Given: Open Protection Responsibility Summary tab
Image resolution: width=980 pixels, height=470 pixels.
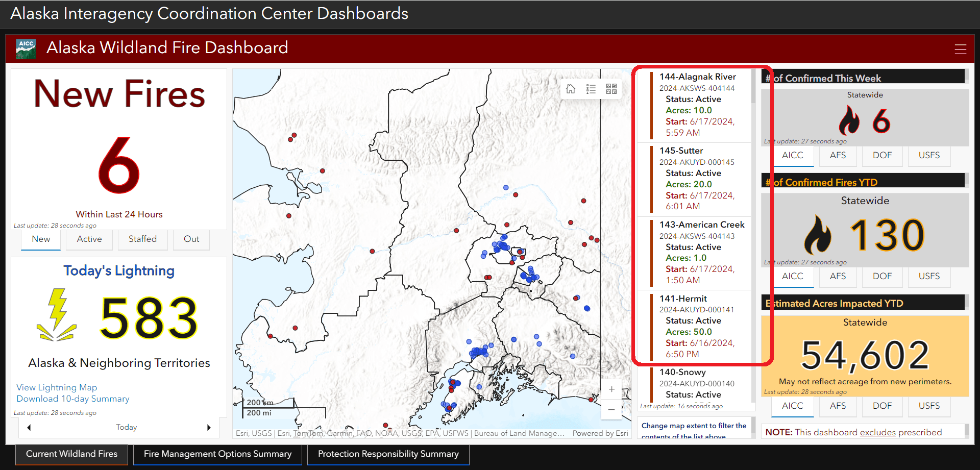Looking at the screenshot, I should (388, 454).
